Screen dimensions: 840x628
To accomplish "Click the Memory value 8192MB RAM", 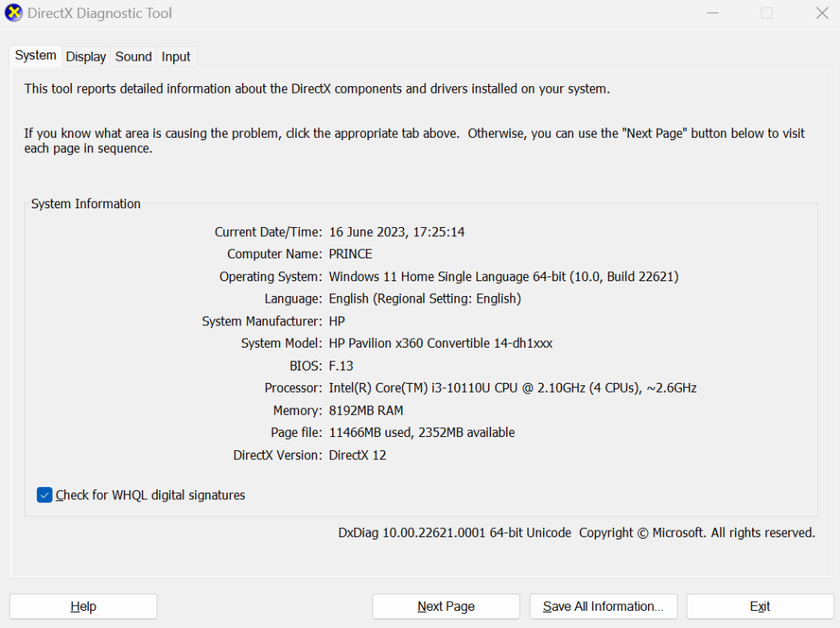I will pyautogui.click(x=366, y=411).
